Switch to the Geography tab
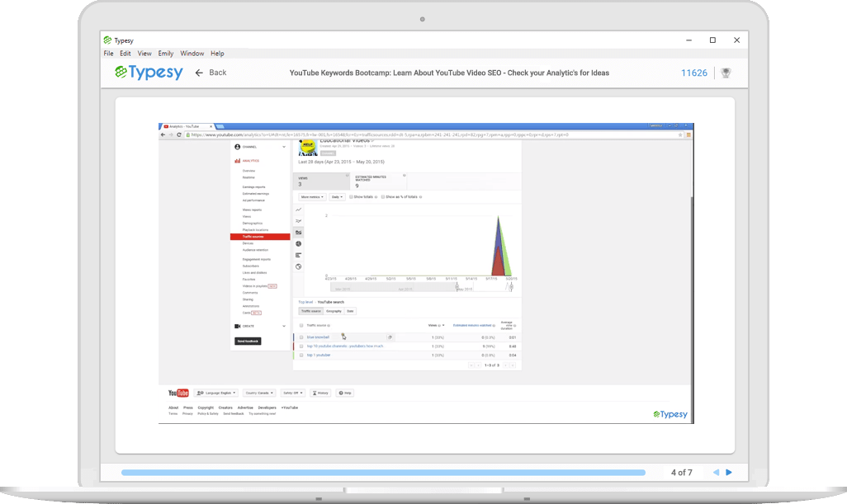The width and height of the screenshot is (847, 504). [x=334, y=311]
